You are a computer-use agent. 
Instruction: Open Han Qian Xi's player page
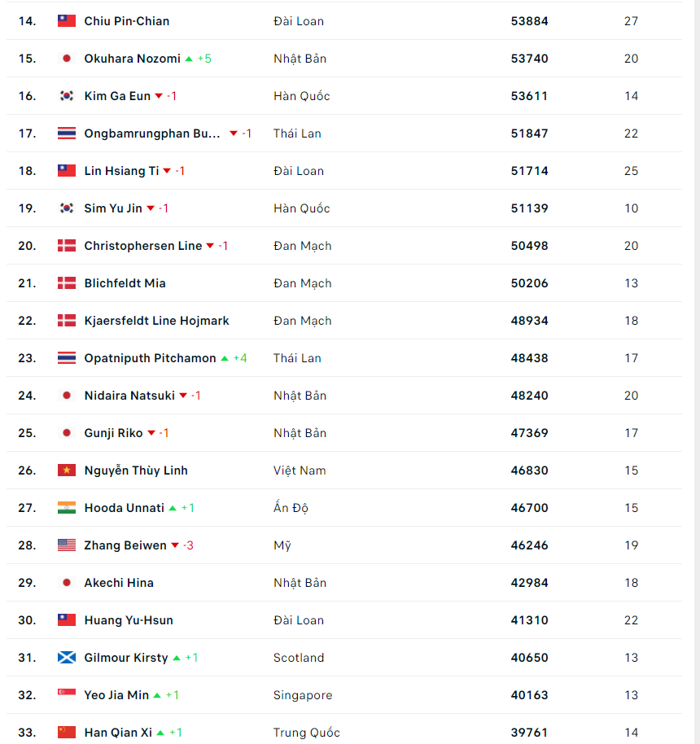click(118, 733)
